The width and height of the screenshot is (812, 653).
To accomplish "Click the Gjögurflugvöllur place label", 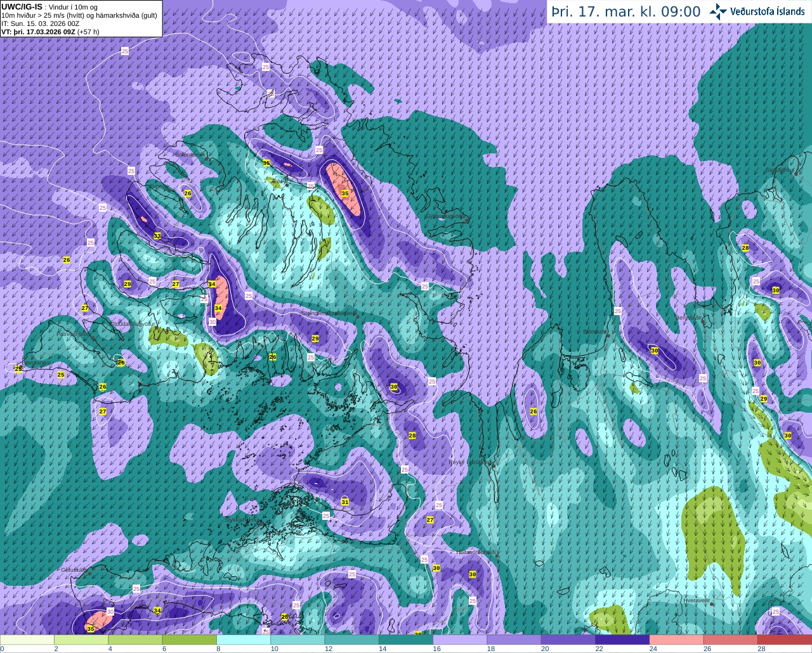I will point(447,216).
